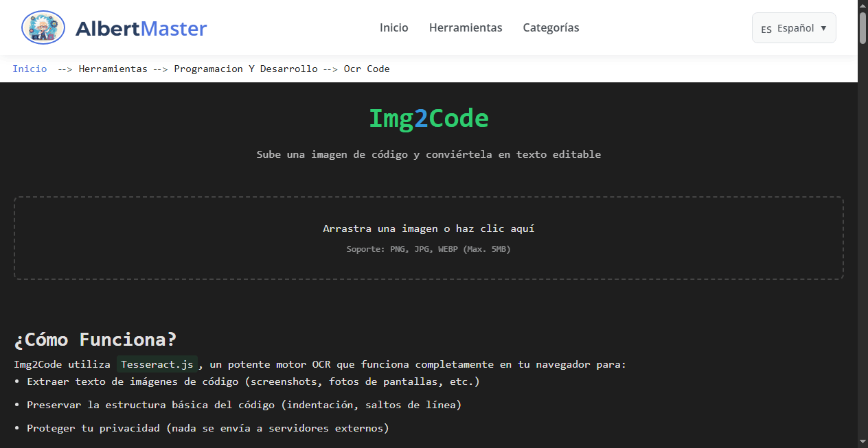Click the AlbertMaster brand name text
The image size is (868, 448).
click(141, 28)
